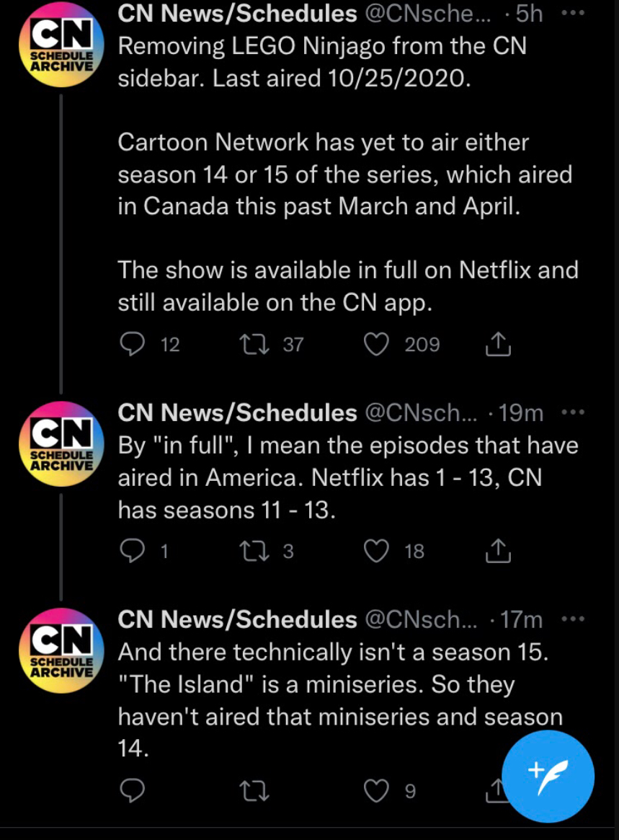Open CN News/Schedules profile from first tweet
The image size is (619, 840).
pos(238,13)
